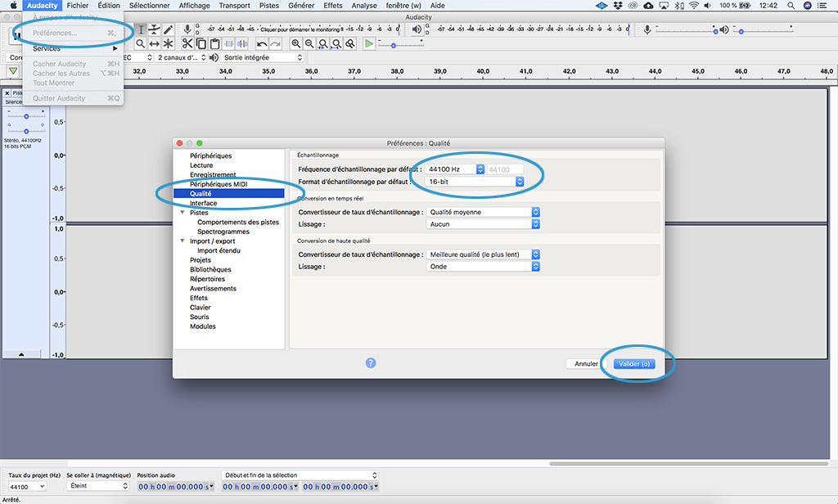Open the Wi-Fi status menu

694,6
